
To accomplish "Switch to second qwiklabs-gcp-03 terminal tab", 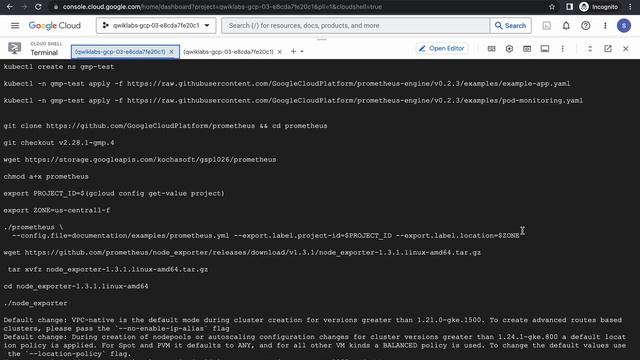I will click(228, 52).
